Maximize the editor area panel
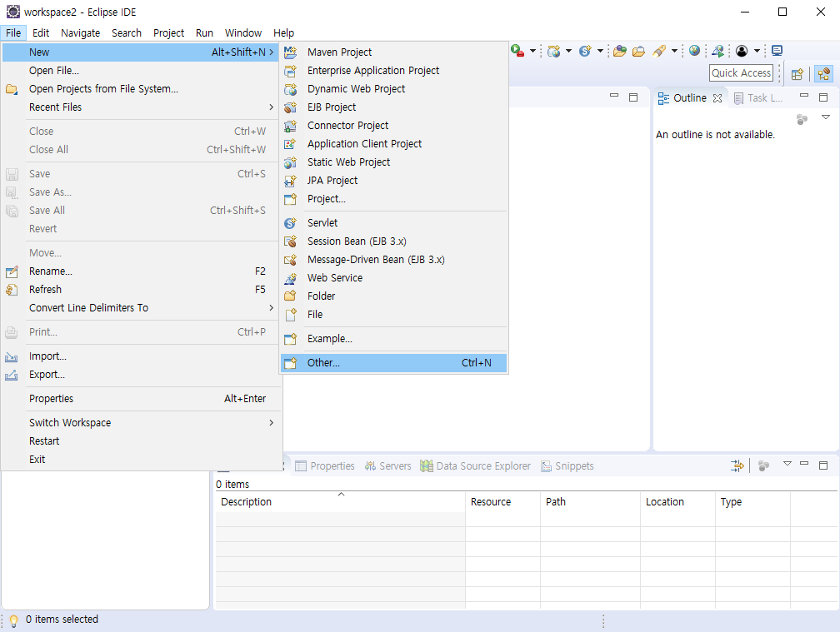The width and height of the screenshot is (840, 632). click(x=633, y=97)
